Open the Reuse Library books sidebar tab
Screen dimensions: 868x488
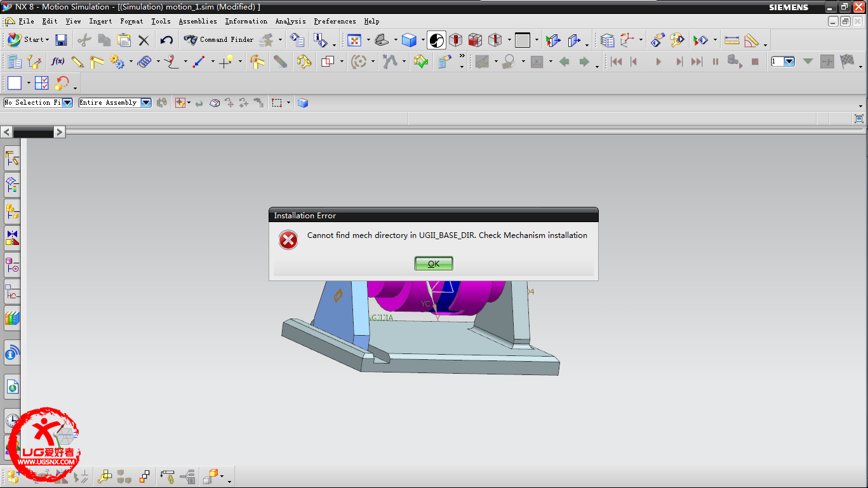(12, 317)
